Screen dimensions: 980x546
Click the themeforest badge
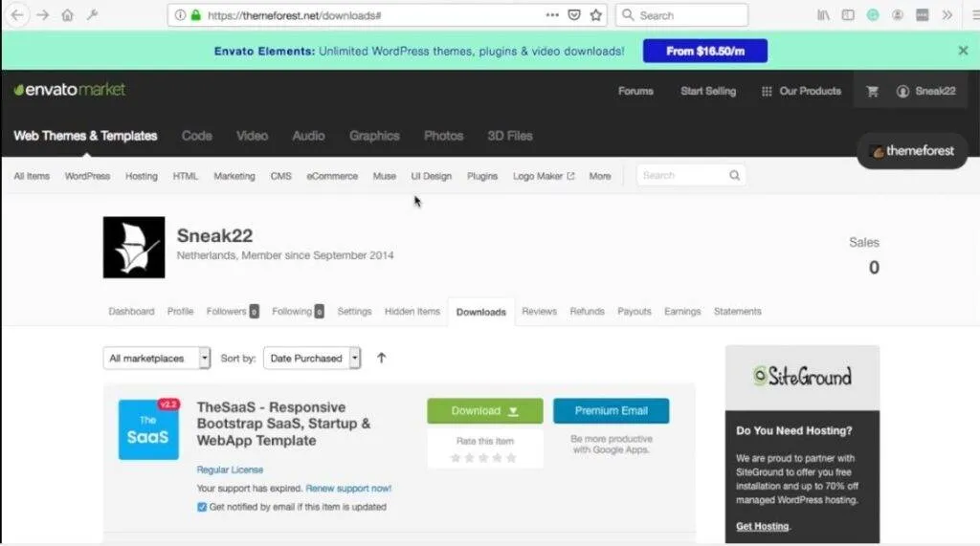click(x=912, y=150)
